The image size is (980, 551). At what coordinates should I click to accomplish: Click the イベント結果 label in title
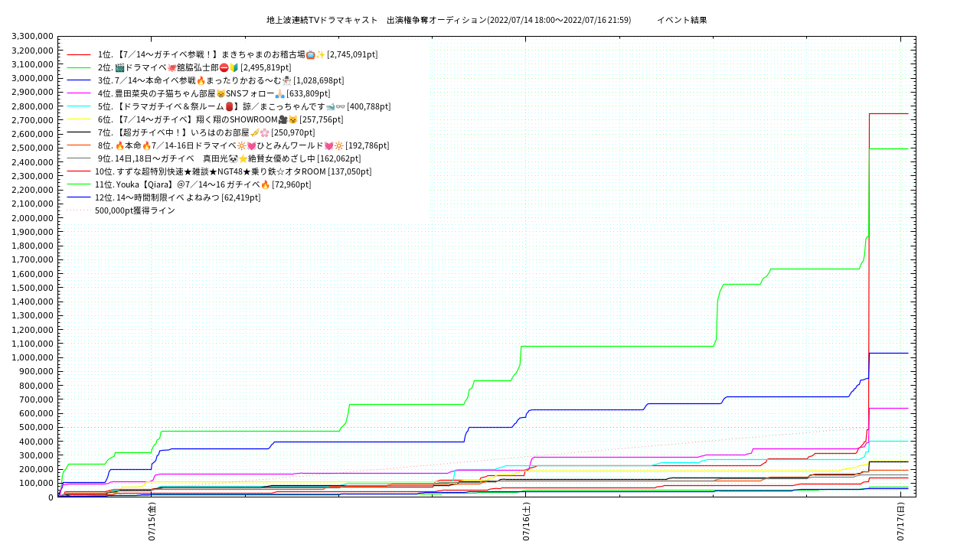(x=682, y=20)
